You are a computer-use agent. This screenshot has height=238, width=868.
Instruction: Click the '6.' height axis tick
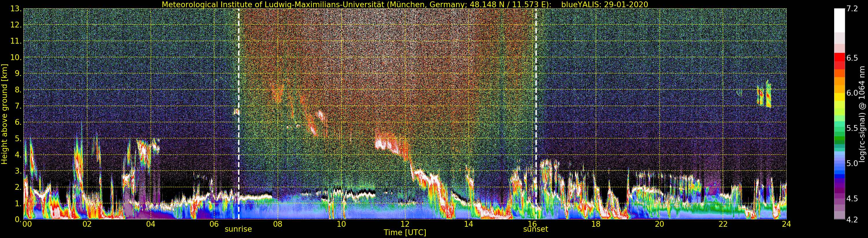18,122
